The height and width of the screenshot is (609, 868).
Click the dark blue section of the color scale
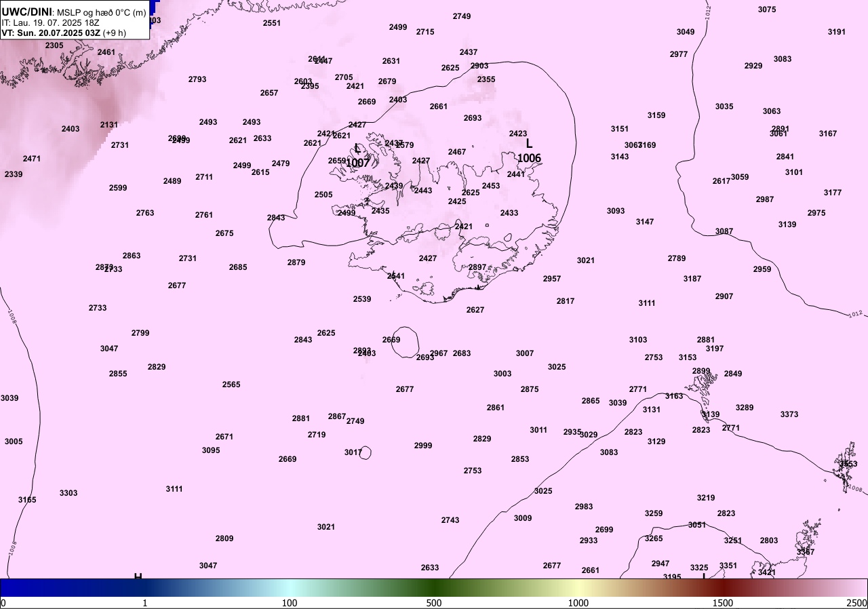tap(68, 587)
